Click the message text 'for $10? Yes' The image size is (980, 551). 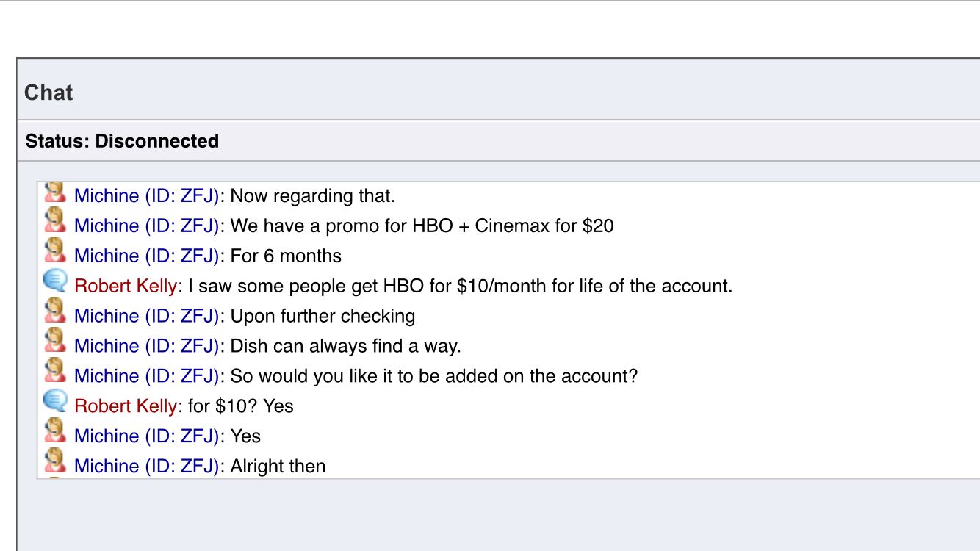point(241,406)
